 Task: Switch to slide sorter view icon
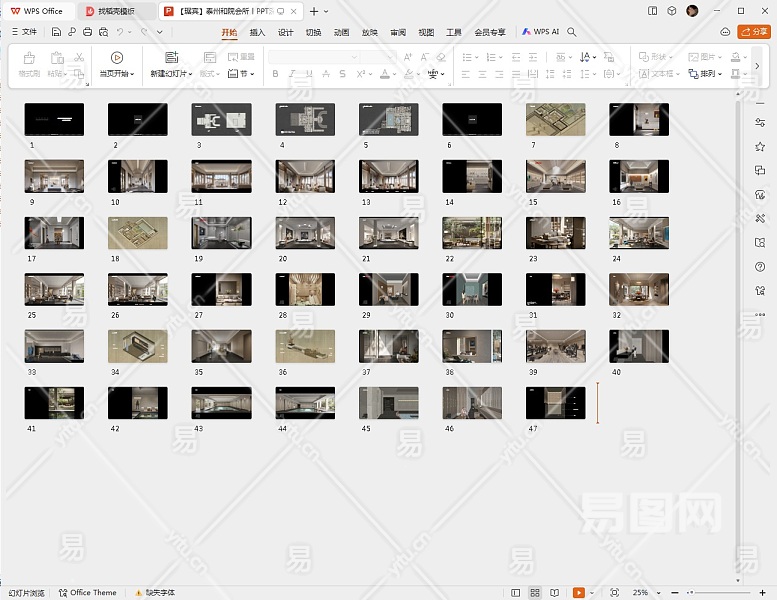(536, 593)
